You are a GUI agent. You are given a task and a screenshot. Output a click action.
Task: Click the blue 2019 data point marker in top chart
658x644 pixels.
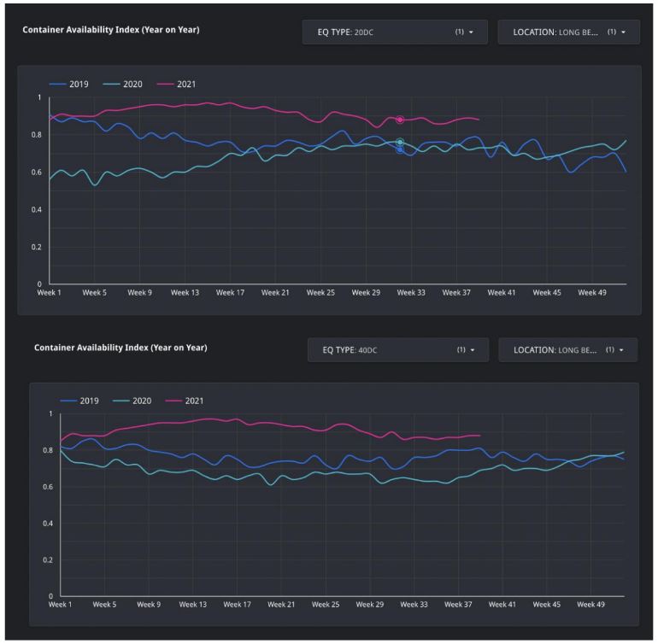coord(400,149)
